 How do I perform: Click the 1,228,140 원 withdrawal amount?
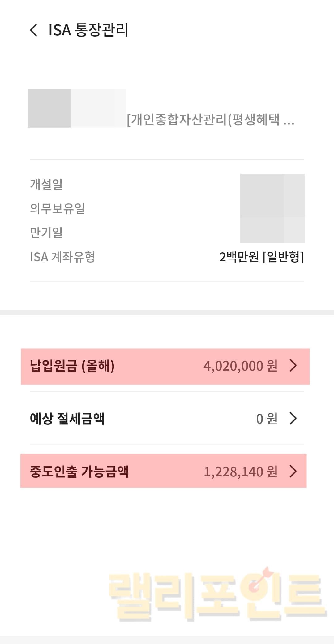click(x=240, y=472)
